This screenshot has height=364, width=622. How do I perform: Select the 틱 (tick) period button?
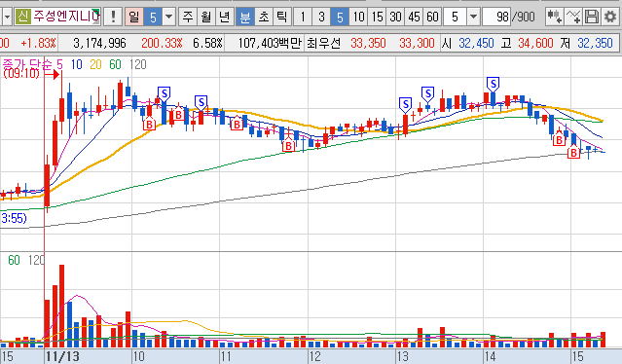coord(281,18)
